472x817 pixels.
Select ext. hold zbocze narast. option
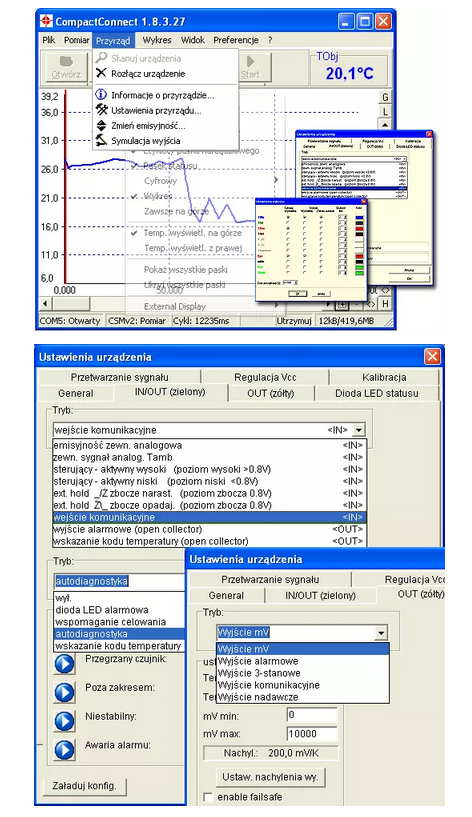pos(209,493)
